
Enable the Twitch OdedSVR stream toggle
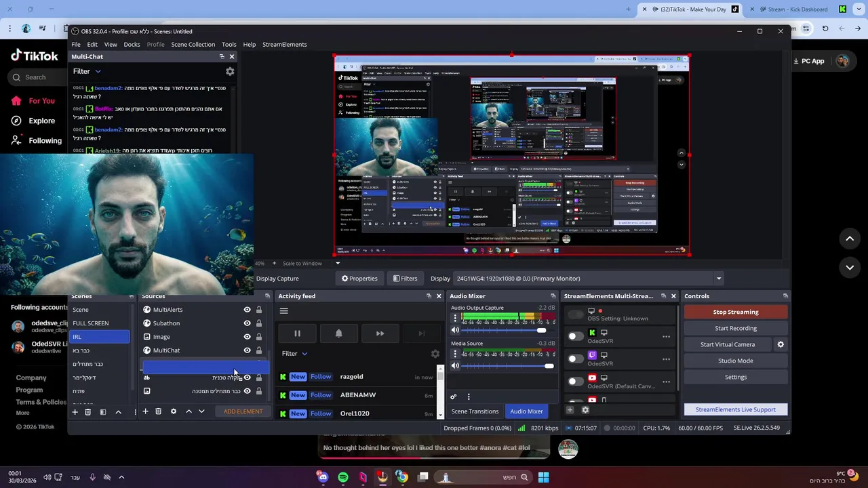(x=575, y=359)
